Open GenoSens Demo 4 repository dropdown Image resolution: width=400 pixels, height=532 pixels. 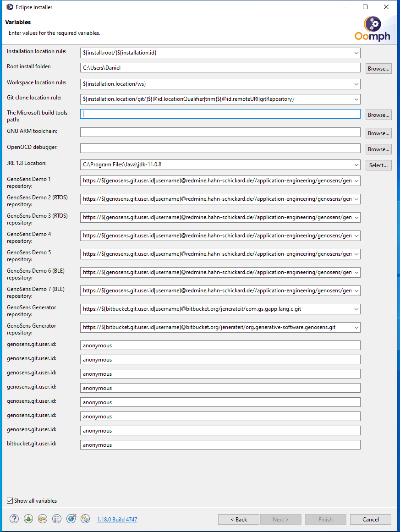(x=356, y=236)
